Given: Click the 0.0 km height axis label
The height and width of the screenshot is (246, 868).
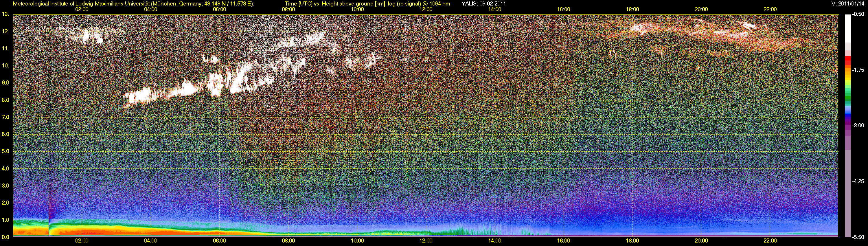Looking at the screenshot, I should 5,237.
